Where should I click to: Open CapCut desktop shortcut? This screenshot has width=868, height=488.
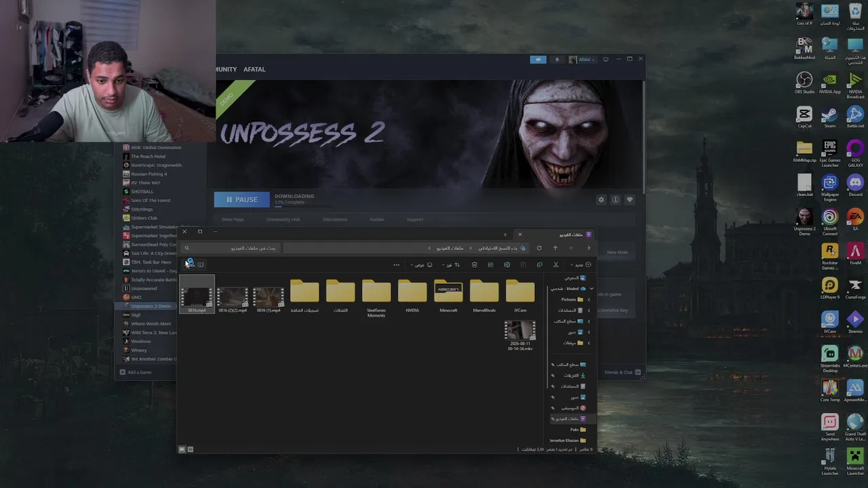click(804, 117)
